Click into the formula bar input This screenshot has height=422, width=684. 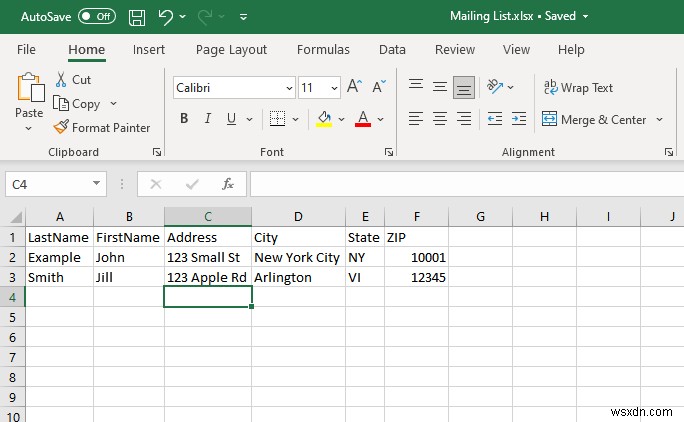click(467, 184)
